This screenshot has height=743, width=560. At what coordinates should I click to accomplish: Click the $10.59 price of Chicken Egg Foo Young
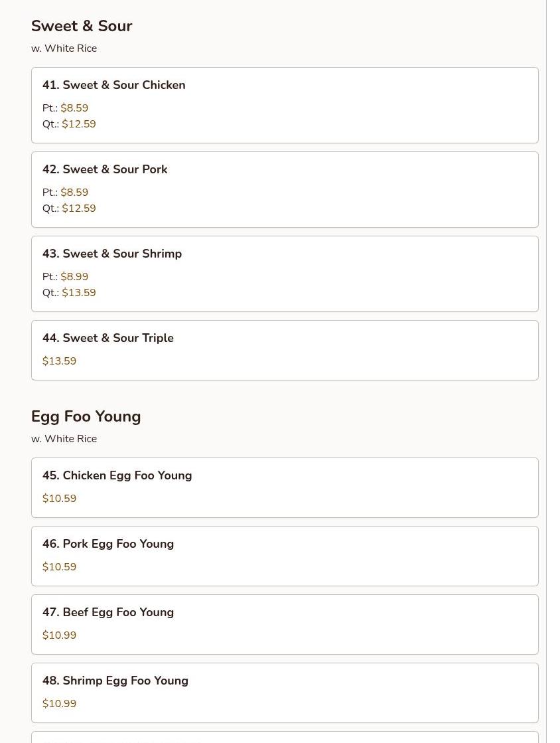click(x=59, y=499)
